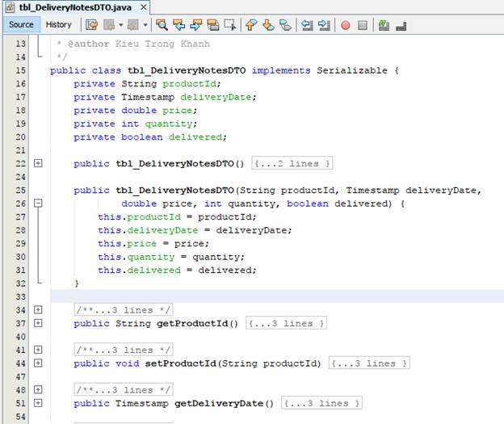Click the fold placeholder after getDeliveryDate()

(x=321, y=403)
